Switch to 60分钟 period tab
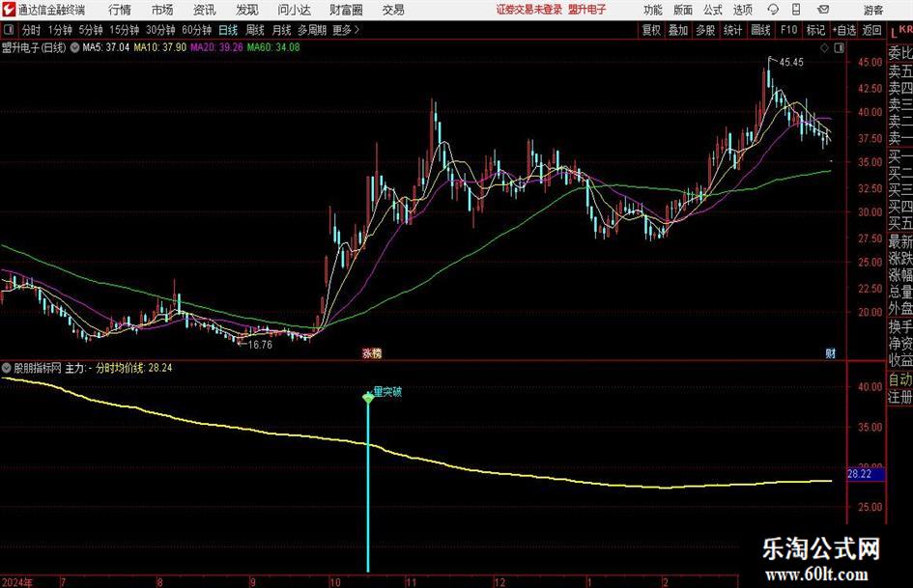Viewport: 913px width, 588px height. point(196,30)
